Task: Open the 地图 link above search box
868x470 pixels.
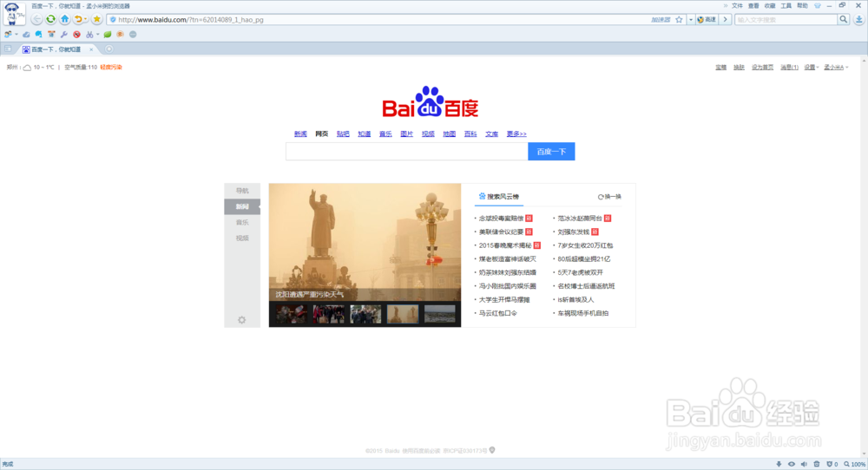Action: pos(449,134)
